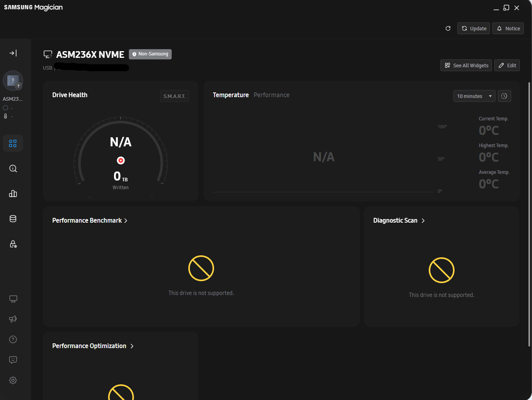The width and height of the screenshot is (532, 400).
Task: Open the monitor icon in lower sidebar
Action: (13, 299)
